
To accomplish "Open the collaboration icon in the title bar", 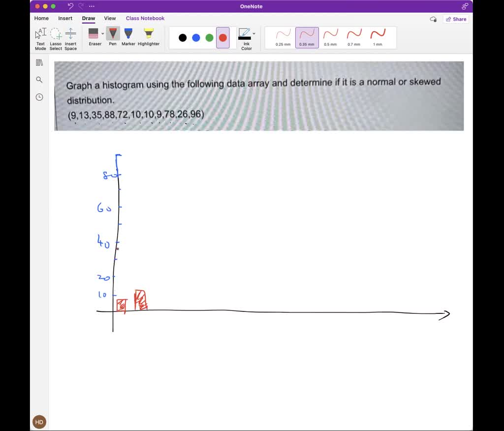I will (x=465, y=6).
